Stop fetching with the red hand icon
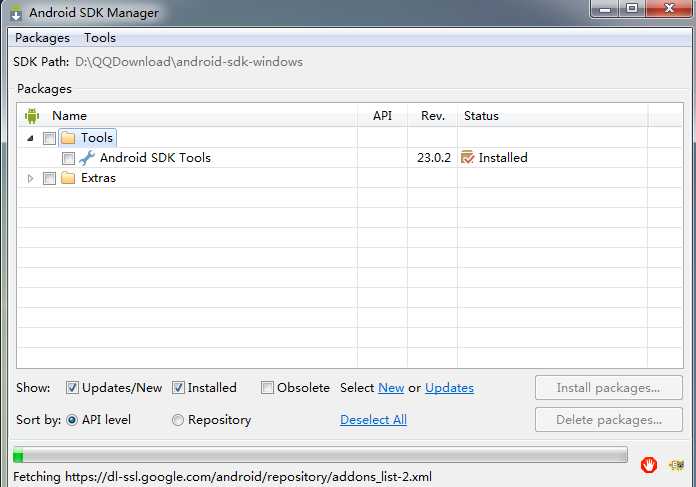Image resolution: width=696 pixels, height=487 pixels. click(x=649, y=465)
